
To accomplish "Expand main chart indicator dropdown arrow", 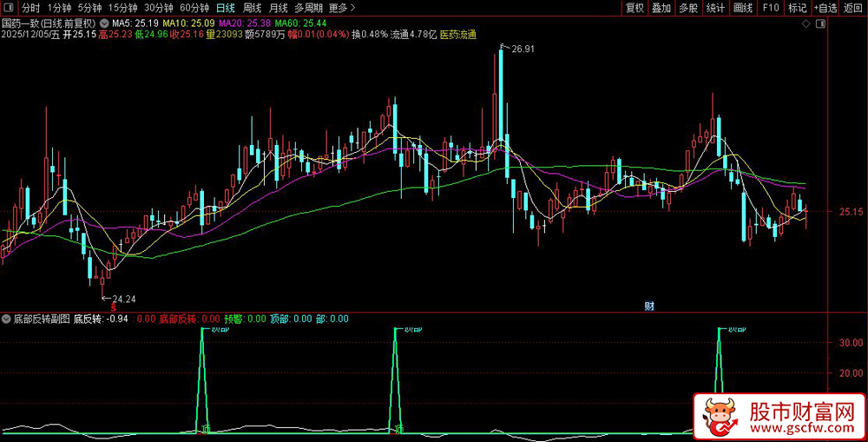I will coord(103,23).
